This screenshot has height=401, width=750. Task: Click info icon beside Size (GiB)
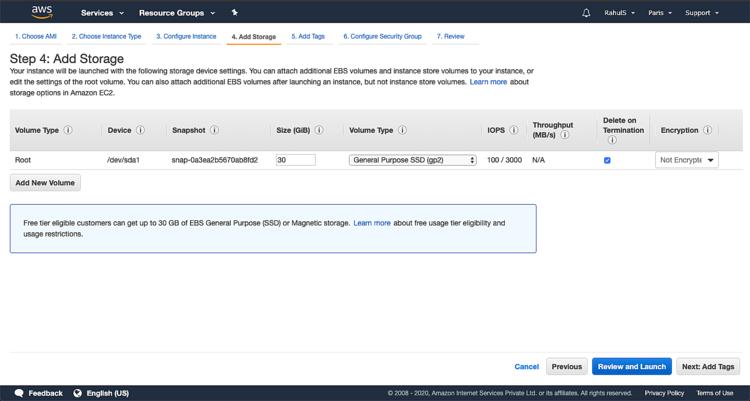point(330,130)
